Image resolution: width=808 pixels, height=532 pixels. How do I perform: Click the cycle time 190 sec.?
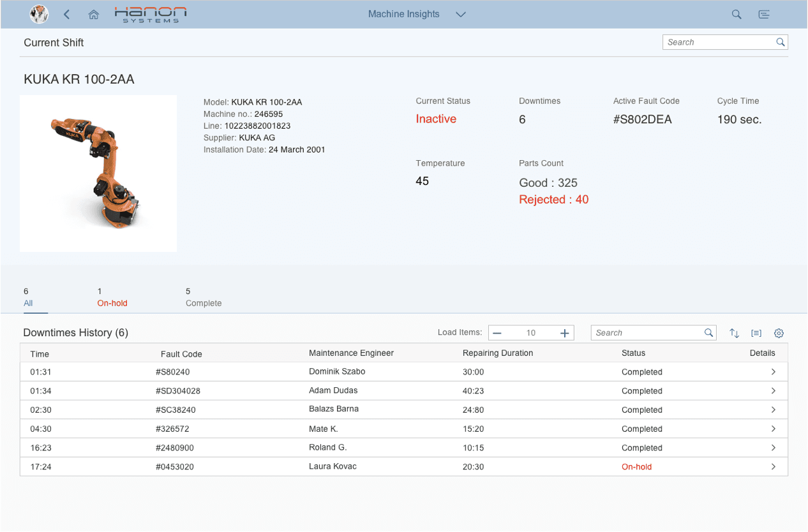click(739, 119)
